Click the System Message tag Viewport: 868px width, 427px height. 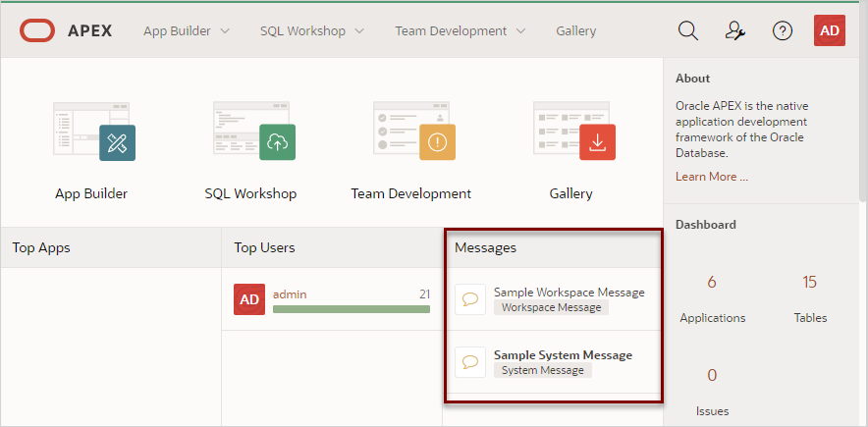pyautogui.click(x=542, y=370)
